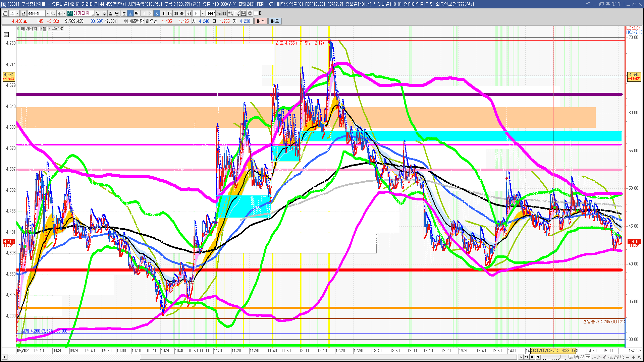Select the 일 daily period tab
This screenshot has width=644, height=362.
(x=98, y=13)
